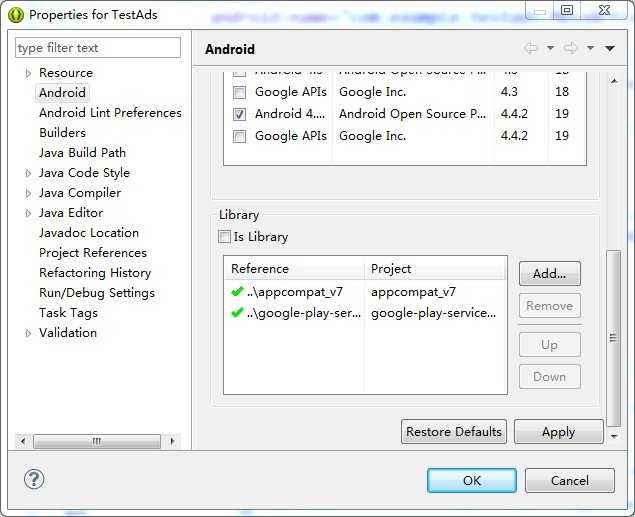The height and width of the screenshot is (517, 635).
Task: Check the Google APIs 4.4.2 target
Action: point(239,136)
